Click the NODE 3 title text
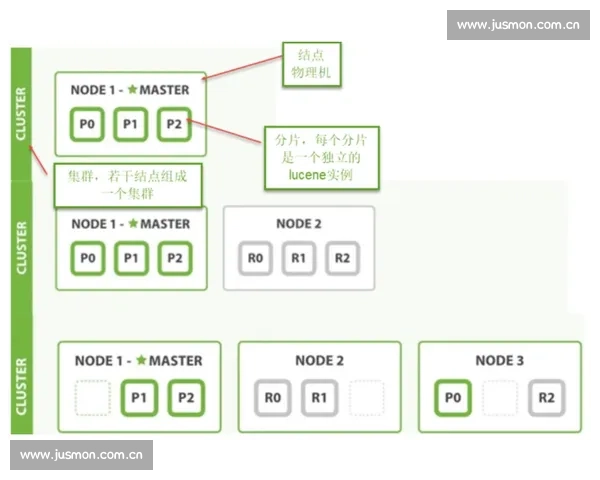 click(500, 361)
